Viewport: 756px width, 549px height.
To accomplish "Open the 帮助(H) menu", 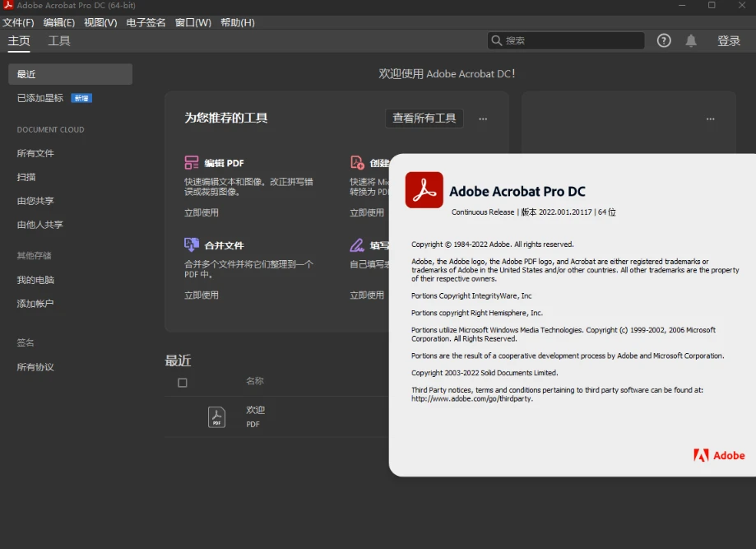I will (237, 23).
